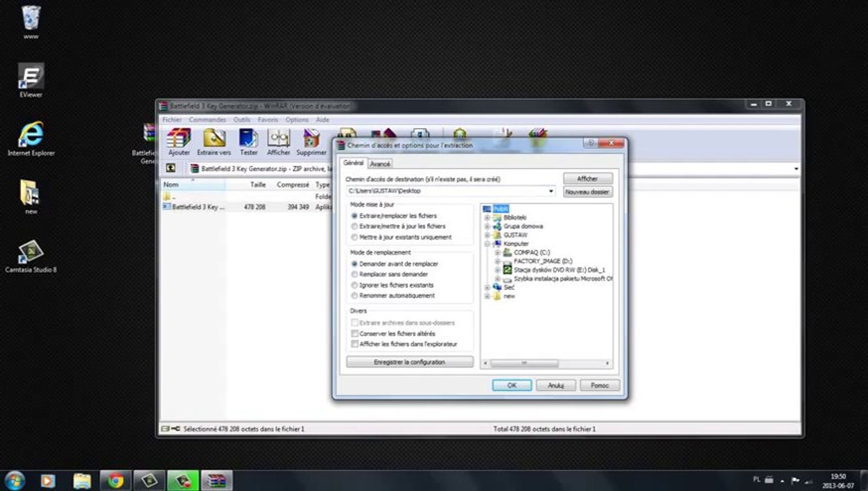This screenshot has width=868, height=491.
Task: Click the Ajouter toolbar icon in WinRAR
Action: point(179,141)
